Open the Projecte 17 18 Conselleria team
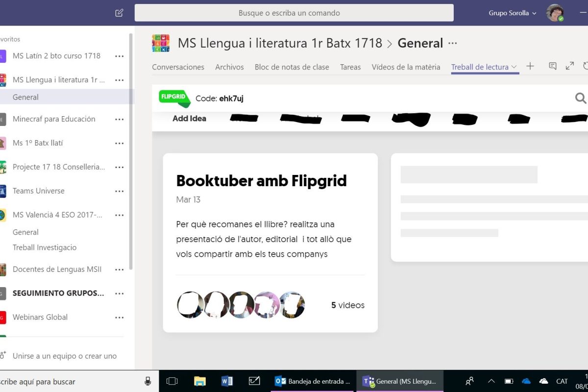Screen dimensions: 588x392 (x=59, y=167)
